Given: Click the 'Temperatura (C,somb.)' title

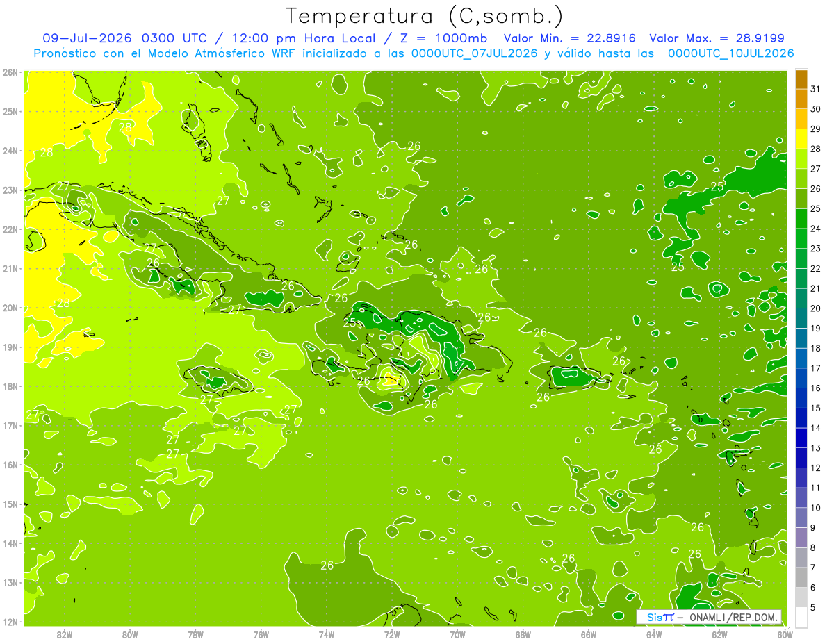Looking at the screenshot, I should click(x=425, y=15).
